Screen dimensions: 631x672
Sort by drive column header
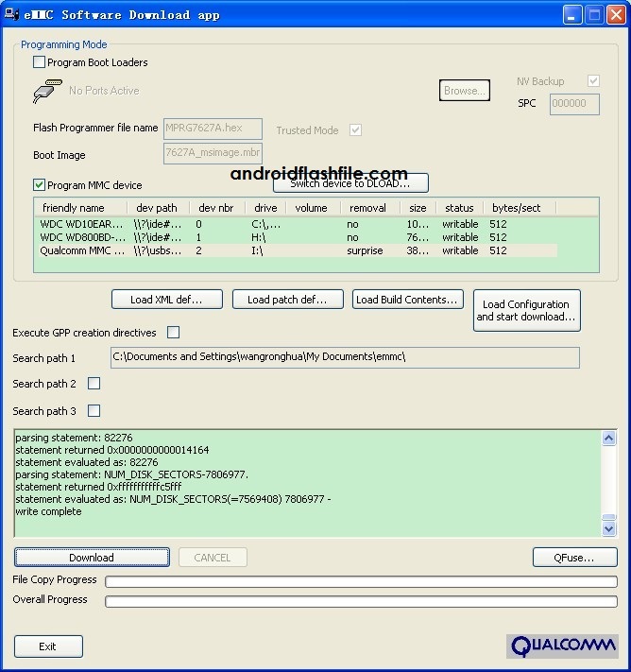[x=265, y=208]
